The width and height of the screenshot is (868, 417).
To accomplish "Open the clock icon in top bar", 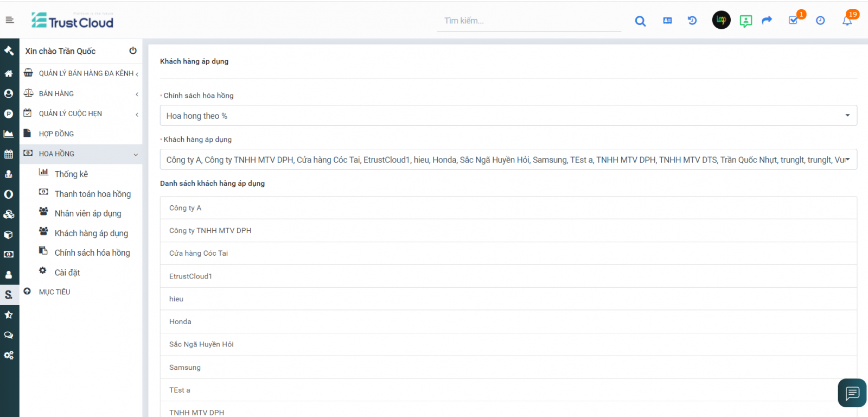I will [820, 21].
